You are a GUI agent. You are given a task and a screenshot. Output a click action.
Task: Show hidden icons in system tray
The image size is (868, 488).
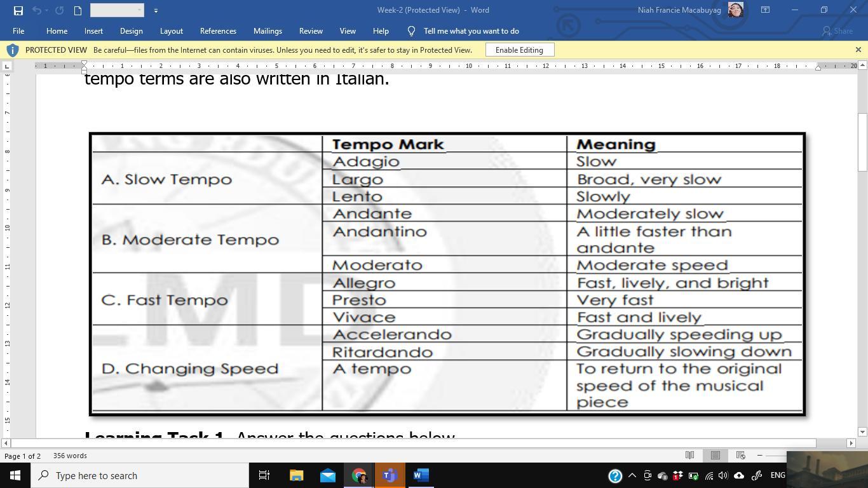click(x=631, y=475)
